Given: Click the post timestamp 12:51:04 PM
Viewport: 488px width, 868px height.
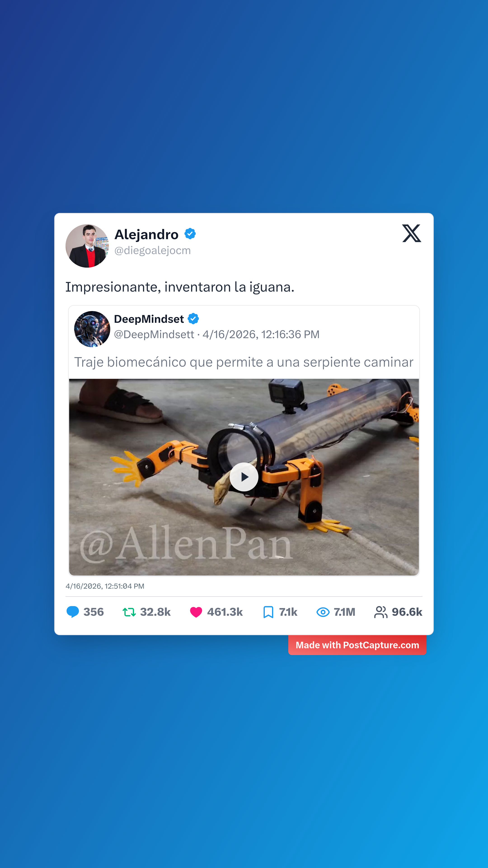Looking at the screenshot, I should click(x=124, y=586).
